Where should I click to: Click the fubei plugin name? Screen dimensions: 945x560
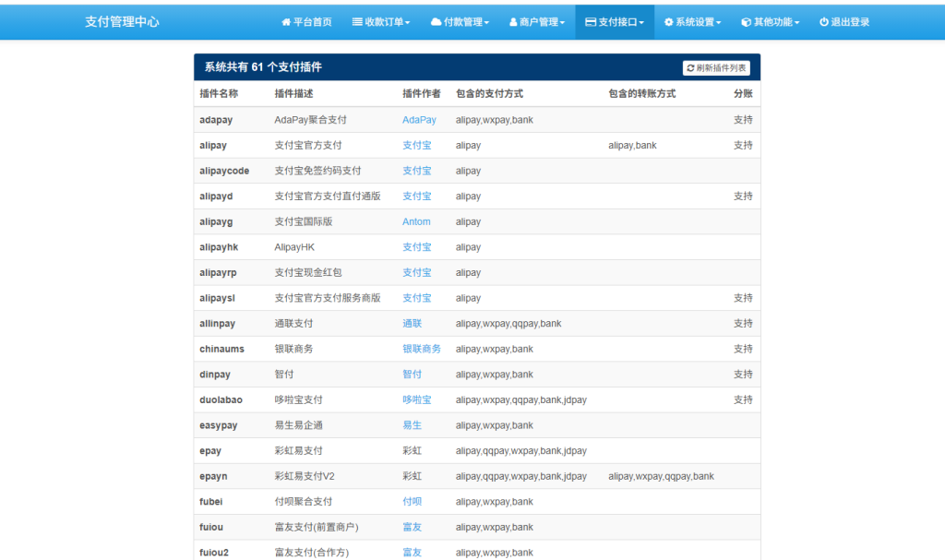[x=211, y=502]
